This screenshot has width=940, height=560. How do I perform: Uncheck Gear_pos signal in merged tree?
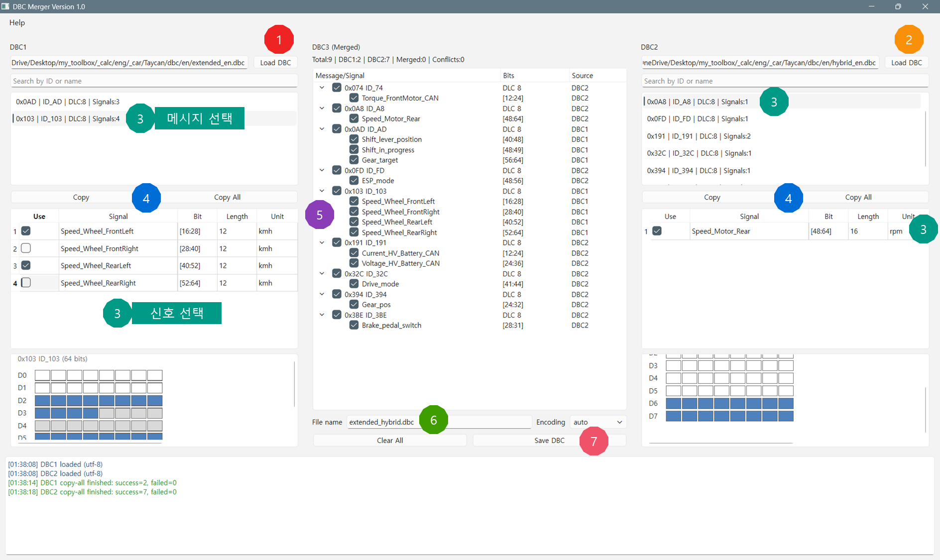coord(354,304)
